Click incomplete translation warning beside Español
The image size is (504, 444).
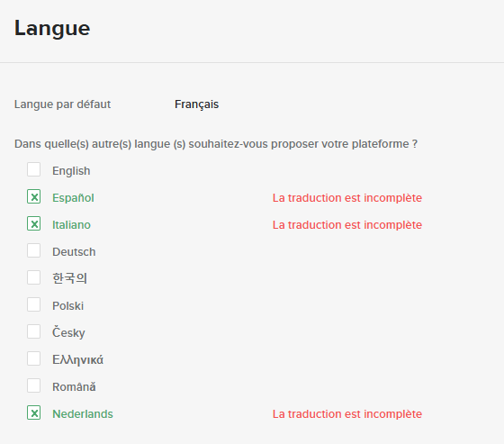pyautogui.click(x=347, y=198)
